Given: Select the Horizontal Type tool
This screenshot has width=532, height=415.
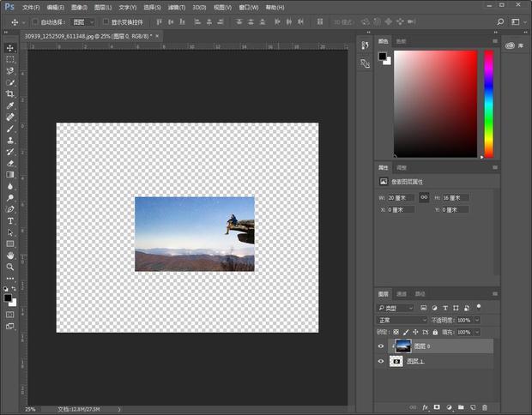Looking at the screenshot, I should (10, 220).
